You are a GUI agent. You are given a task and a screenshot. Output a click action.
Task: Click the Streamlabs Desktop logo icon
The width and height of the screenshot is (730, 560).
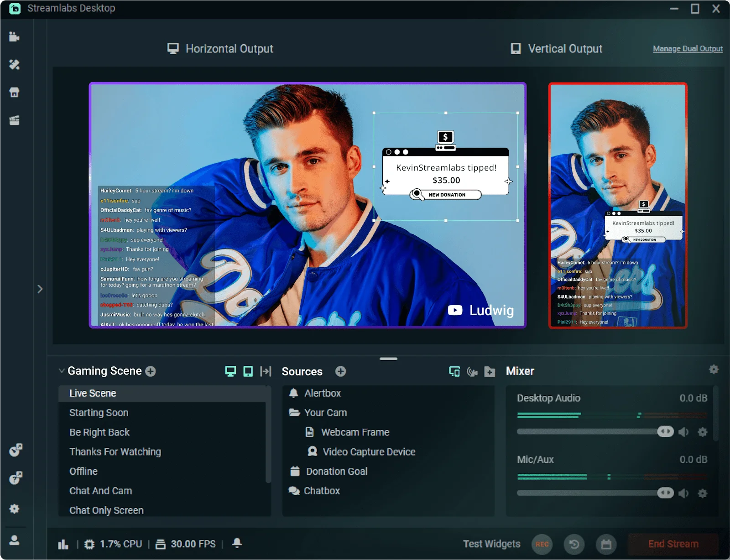[15, 8]
